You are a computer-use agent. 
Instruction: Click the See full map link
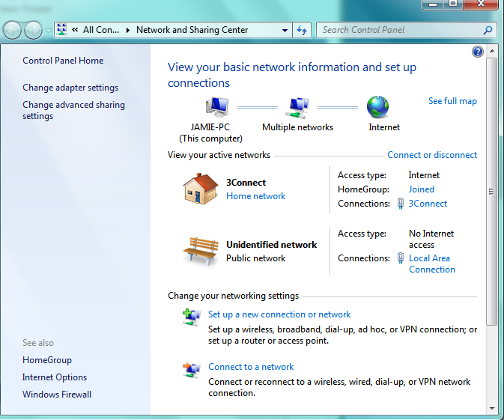452,101
